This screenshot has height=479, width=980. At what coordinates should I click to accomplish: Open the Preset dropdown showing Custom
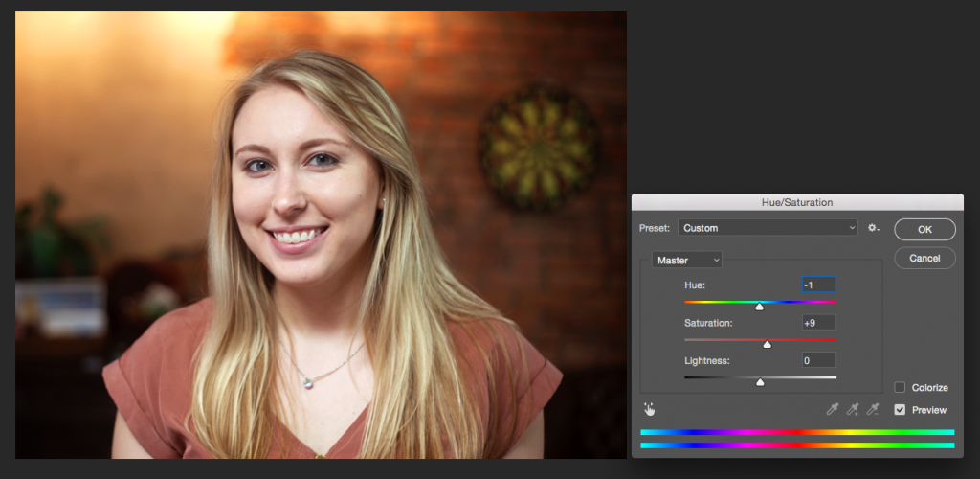(768, 228)
